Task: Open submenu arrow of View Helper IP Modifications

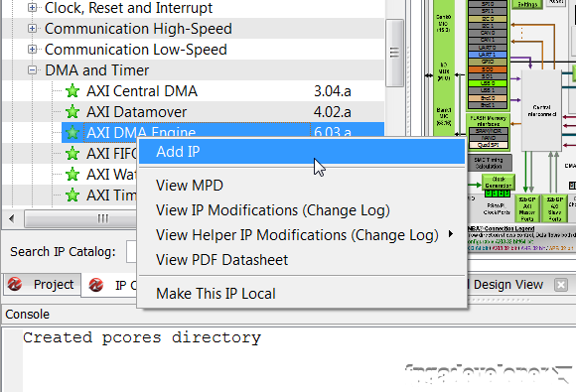Action: tap(451, 234)
